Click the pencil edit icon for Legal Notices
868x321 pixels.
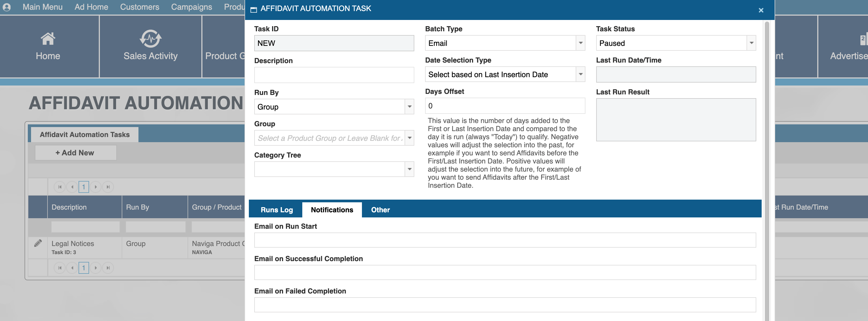pyautogui.click(x=38, y=243)
